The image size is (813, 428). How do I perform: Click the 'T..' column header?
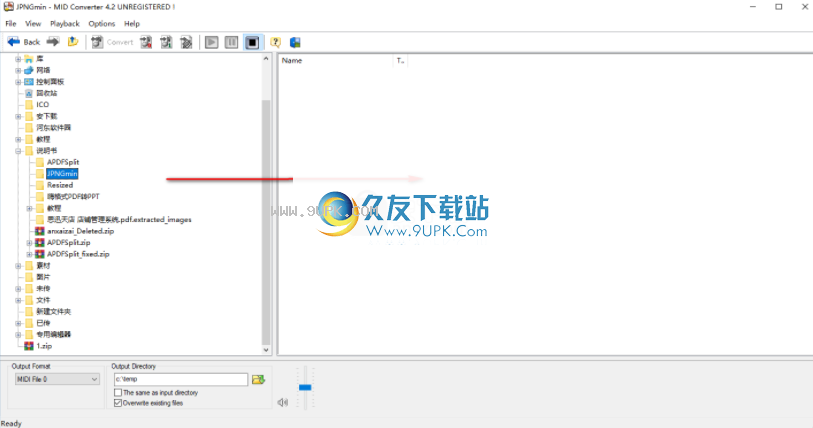[400, 61]
